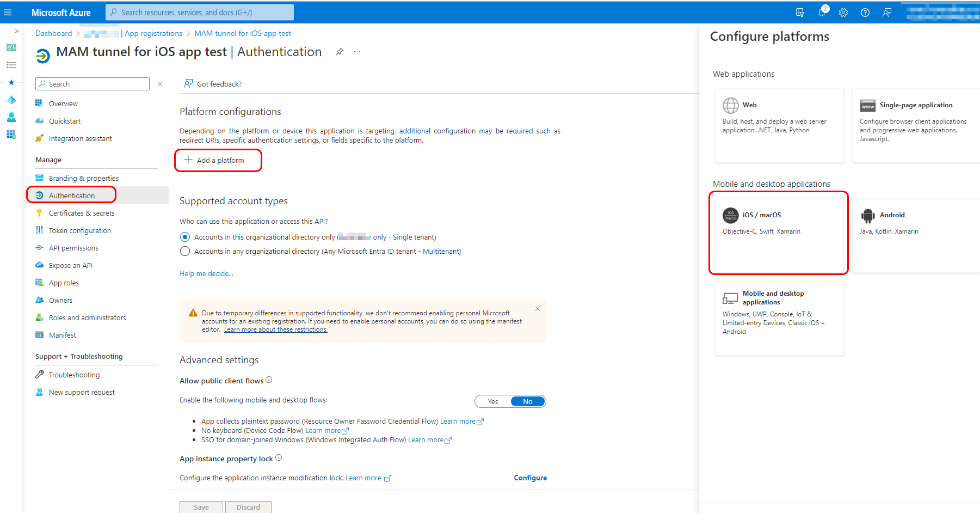Open Certificates & secrets settings
The width and height of the screenshot is (980, 513).
pyautogui.click(x=79, y=213)
